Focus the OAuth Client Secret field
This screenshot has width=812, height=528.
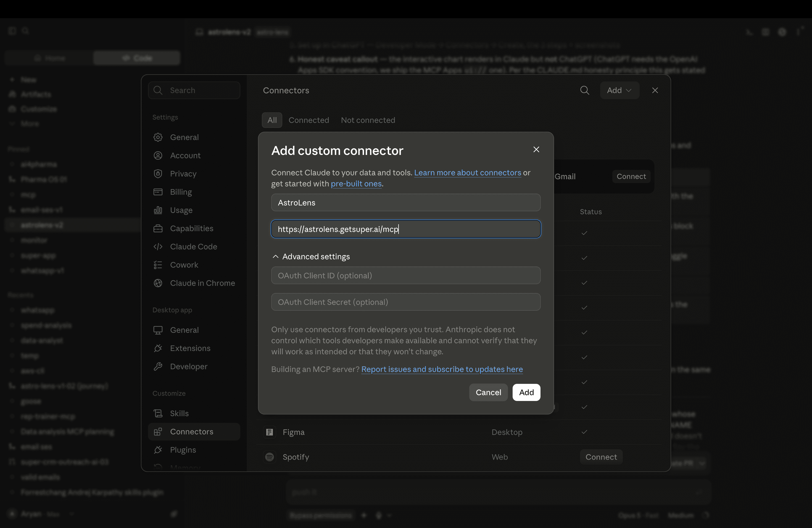point(406,302)
